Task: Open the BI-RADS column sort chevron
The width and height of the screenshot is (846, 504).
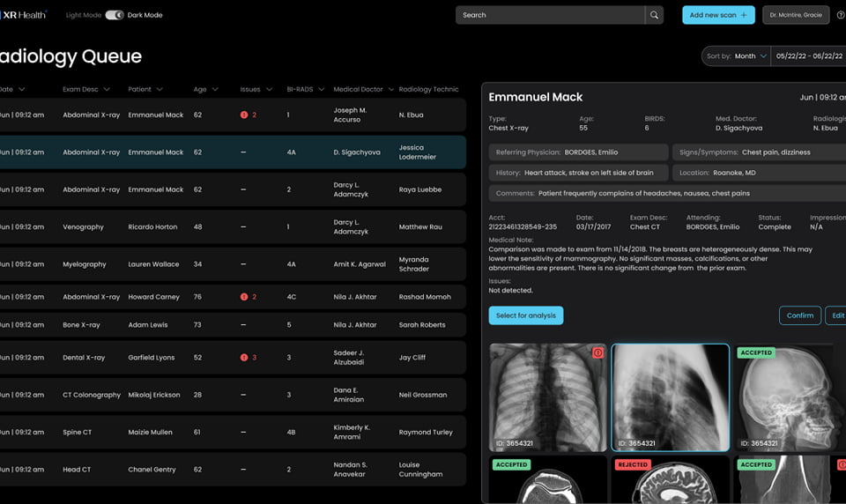Action: tap(321, 90)
